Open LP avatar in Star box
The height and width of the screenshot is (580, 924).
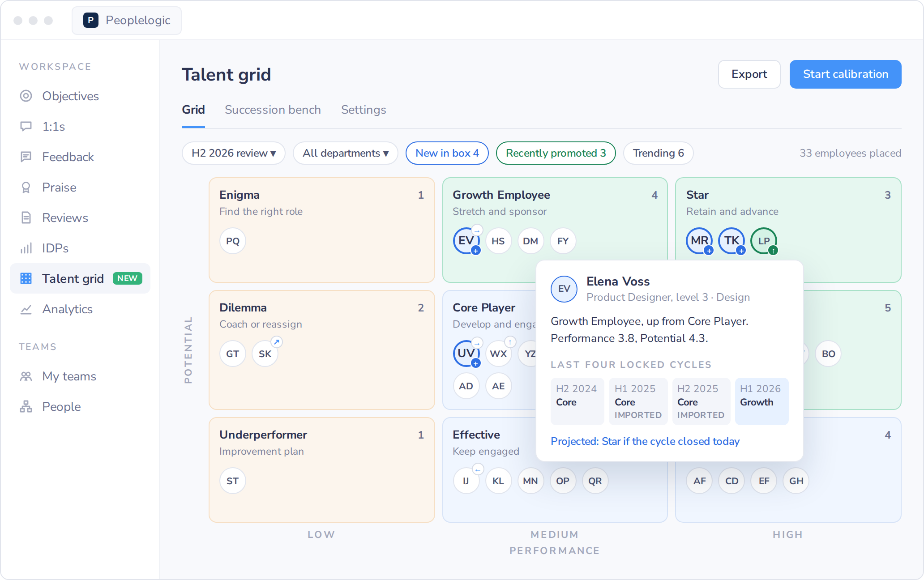764,241
